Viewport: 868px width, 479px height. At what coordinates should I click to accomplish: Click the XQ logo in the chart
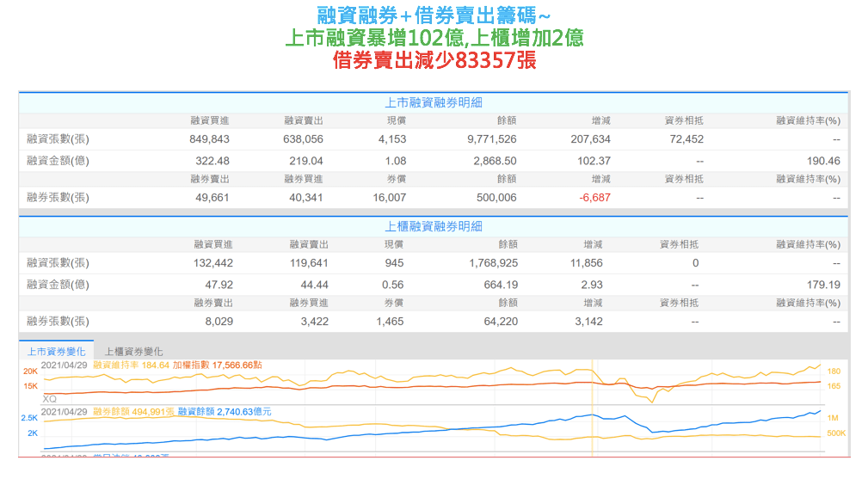pos(49,399)
